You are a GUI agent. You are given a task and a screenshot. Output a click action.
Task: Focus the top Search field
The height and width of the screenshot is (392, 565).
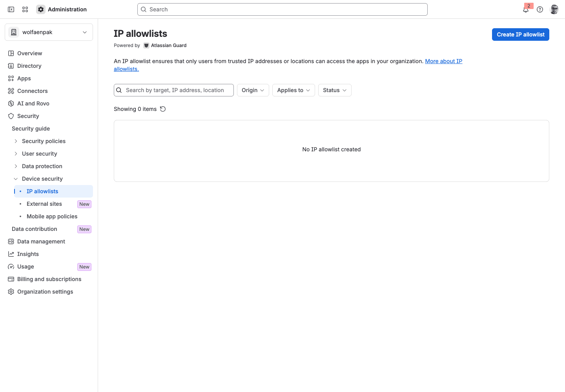[282, 9]
